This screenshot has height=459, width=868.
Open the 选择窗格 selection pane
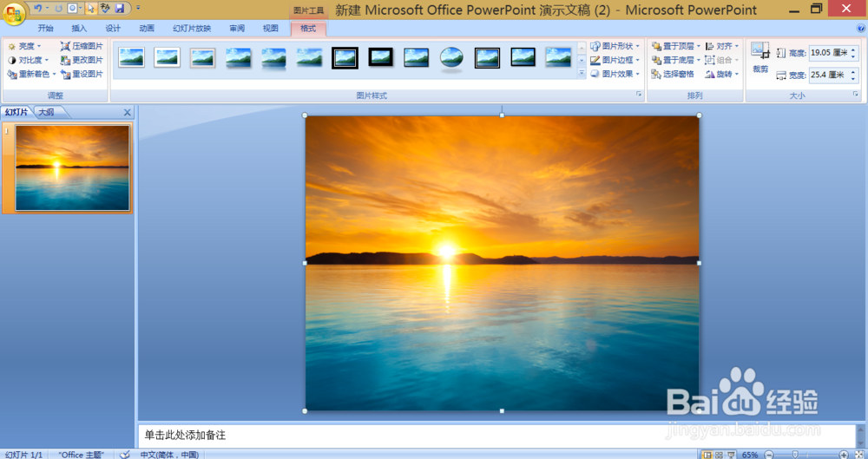point(673,74)
